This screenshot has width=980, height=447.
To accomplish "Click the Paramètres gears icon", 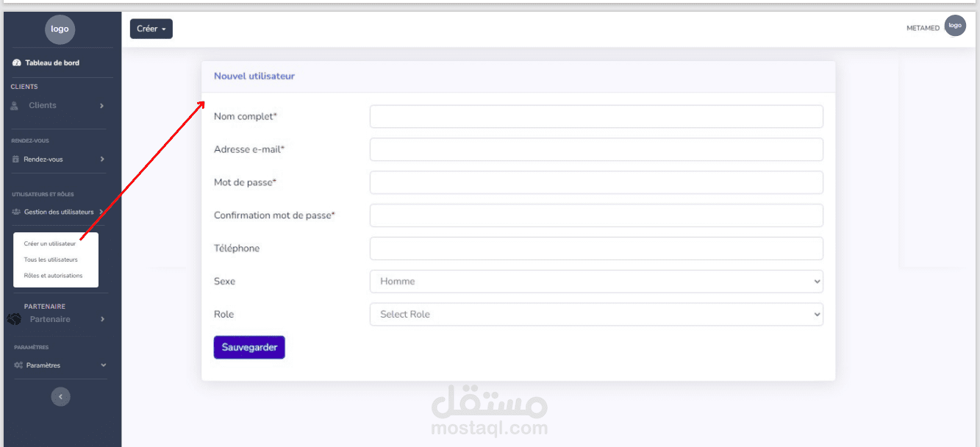I will click(x=18, y=365).
